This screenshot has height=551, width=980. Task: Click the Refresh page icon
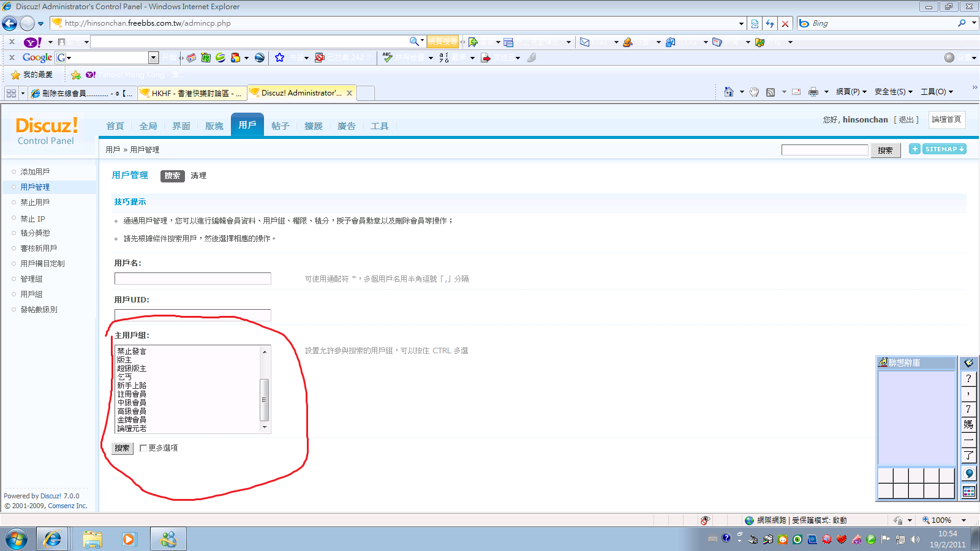tap(770, 23)
